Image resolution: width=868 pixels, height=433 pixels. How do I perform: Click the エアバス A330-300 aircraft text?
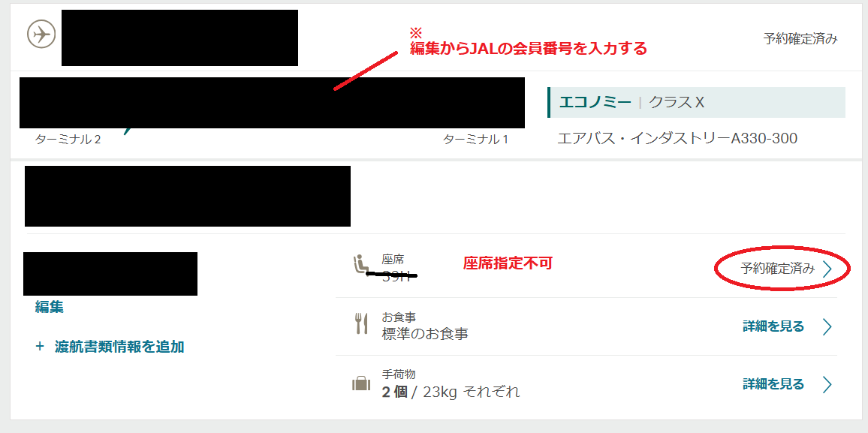[x=677, y=137]
